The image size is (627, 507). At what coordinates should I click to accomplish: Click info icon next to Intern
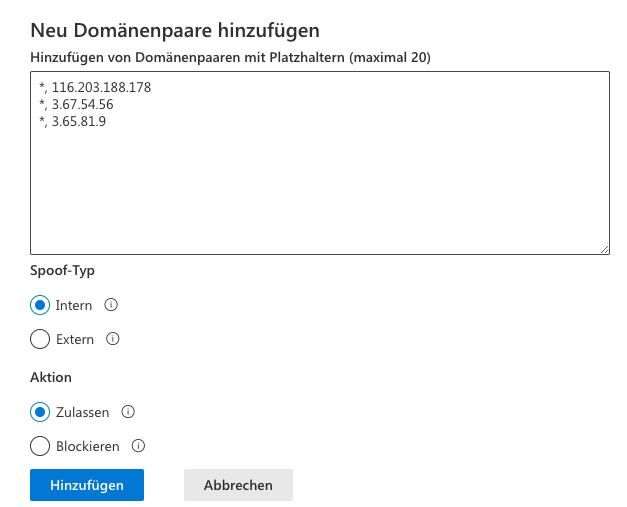tap(111, 305)
